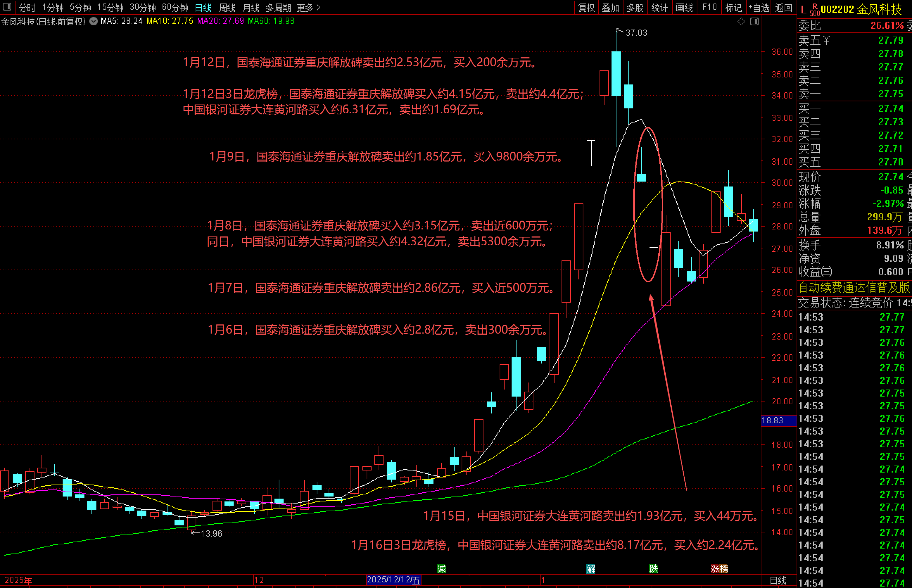This screenshot has height=588, width=912.
Task: Click the green 减 event marker
Action: pos(442,569)
